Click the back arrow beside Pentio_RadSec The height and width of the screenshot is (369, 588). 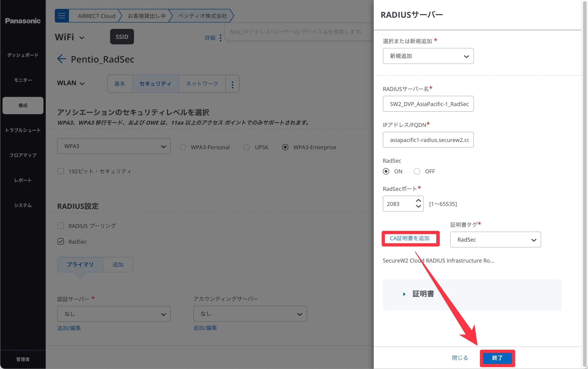[61, 59]
